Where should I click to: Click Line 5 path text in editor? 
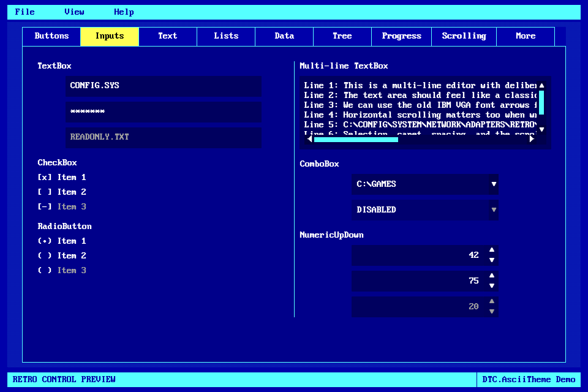(420, 124)
